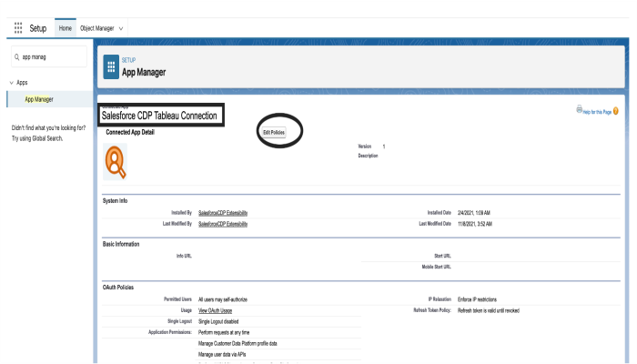637x364 pixels.
Task: Click 'Refresh token is valid until revoked' text
Action: [x=489, y=310]
